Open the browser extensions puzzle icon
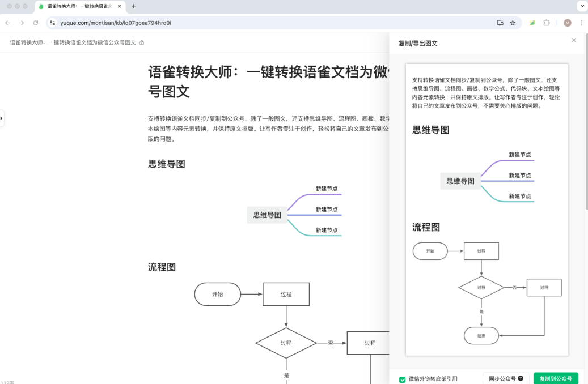 click(546, 23)
